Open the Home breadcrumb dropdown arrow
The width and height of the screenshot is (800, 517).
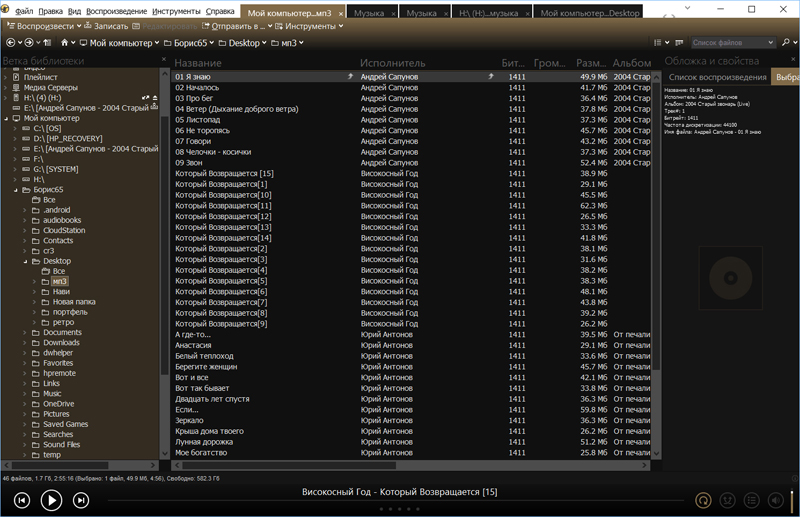(73, 43)
